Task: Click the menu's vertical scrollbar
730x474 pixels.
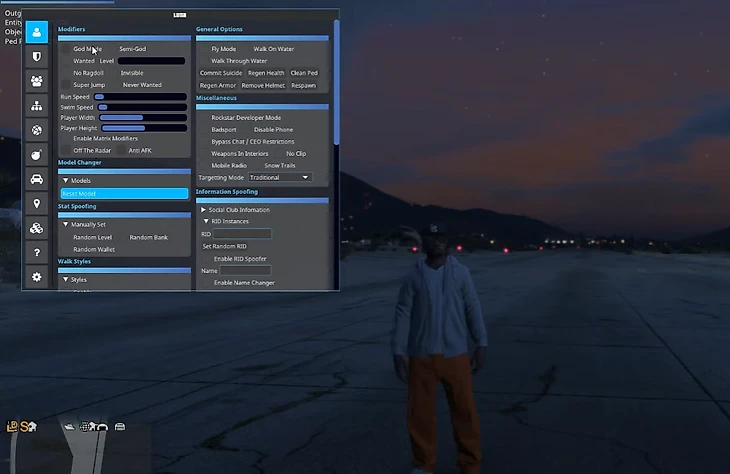Action: pyautogui.click(x=337, y=82)
